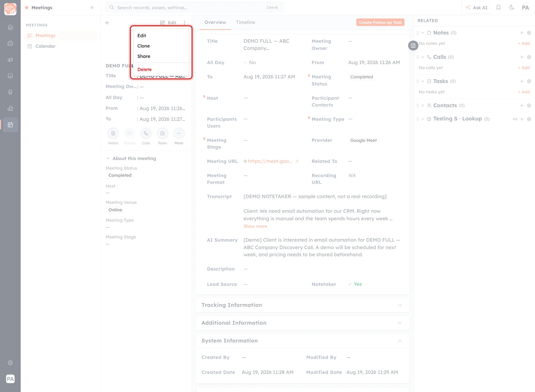The width and height of the screenshot is (535, 392).
Task: Open settings gear for Calls section
Action: coord(529,57)
